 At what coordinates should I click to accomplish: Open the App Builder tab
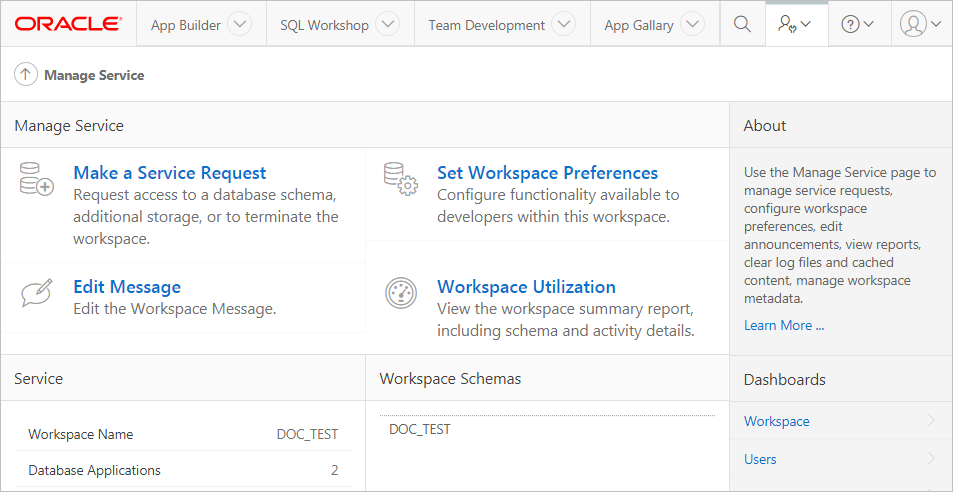186,25
